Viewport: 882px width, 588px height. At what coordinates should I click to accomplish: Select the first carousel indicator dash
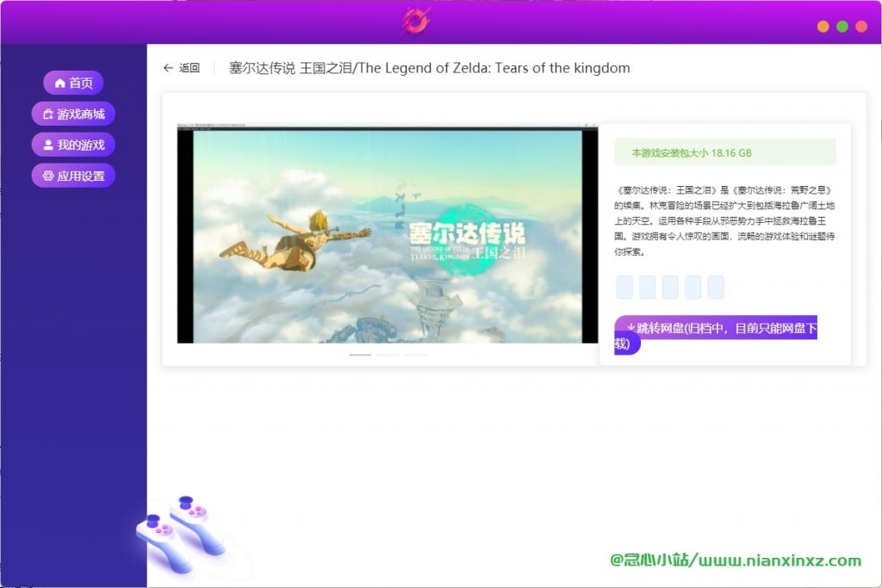point(360,355)
